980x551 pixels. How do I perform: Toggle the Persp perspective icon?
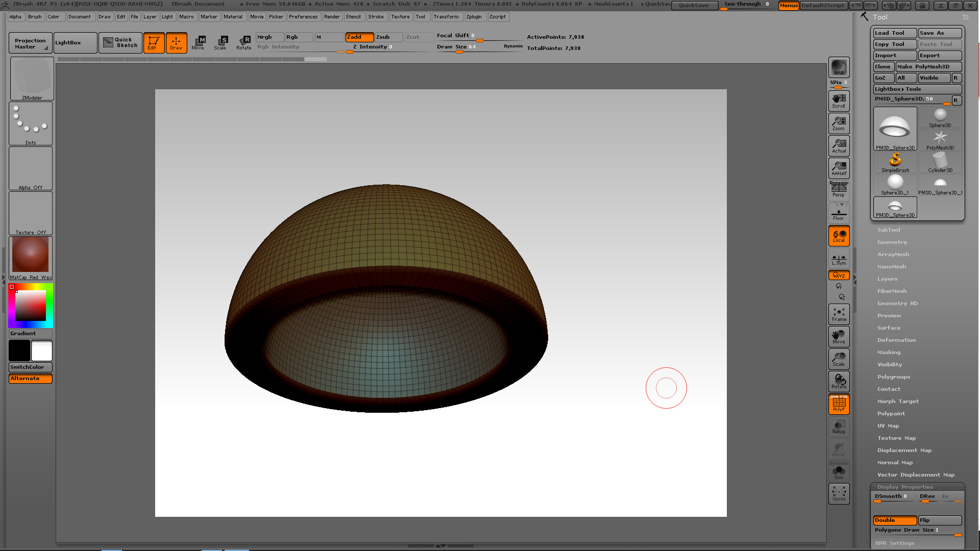point(839,190)
